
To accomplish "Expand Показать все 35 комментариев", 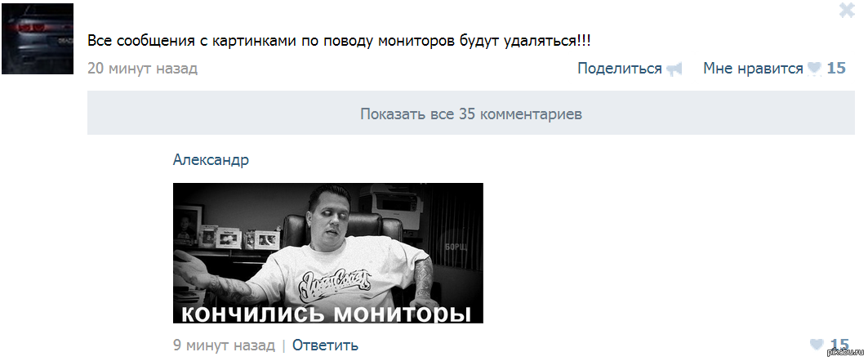I will coord(470,114).
